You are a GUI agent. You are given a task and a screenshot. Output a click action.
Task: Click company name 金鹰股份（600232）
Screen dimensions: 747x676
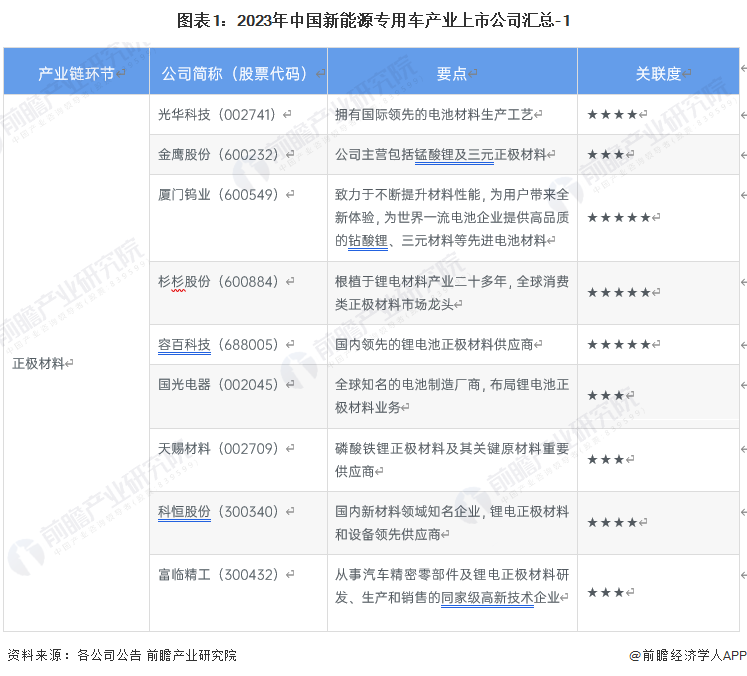point(217,155)
